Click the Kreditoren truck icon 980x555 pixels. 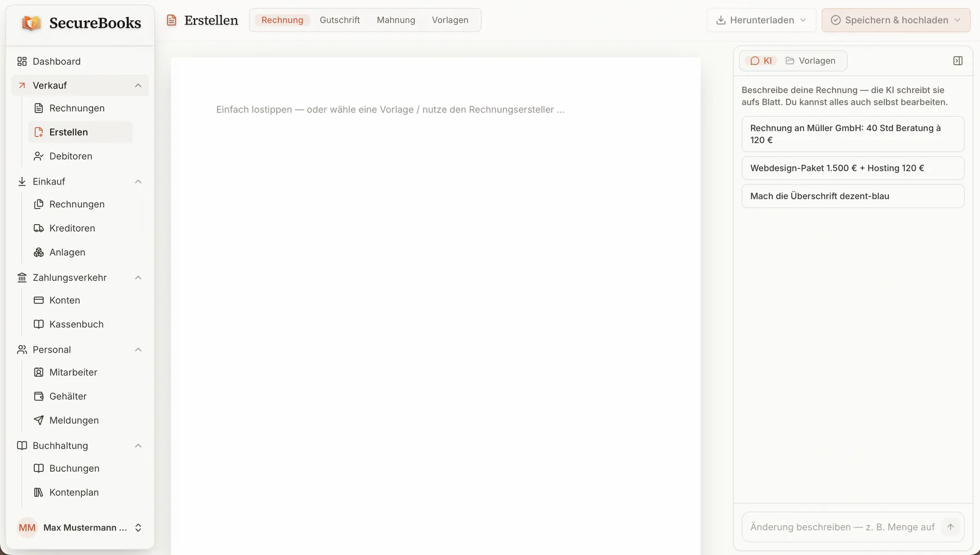[39, 228]
